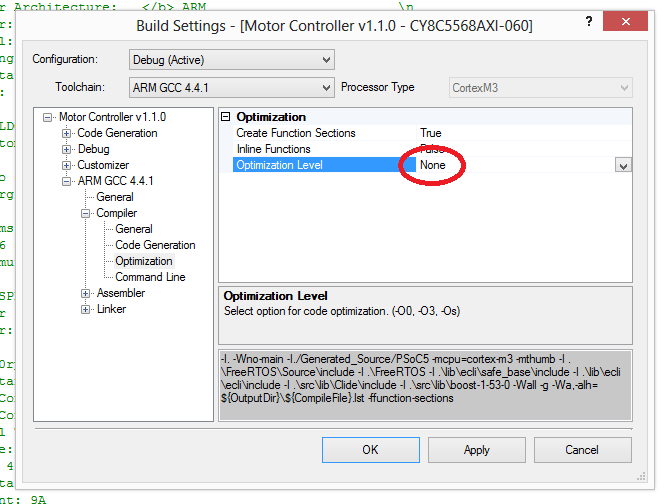The image size is (672, 504).
Task: Click the OK button
Action: 370,449
